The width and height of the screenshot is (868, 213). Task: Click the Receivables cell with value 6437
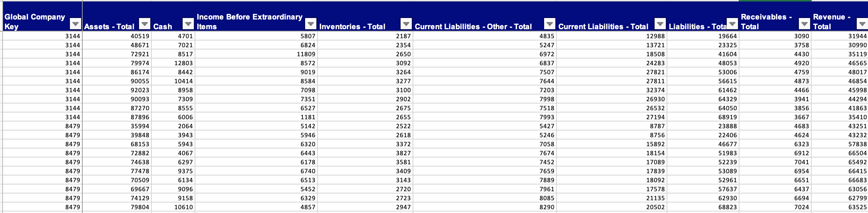[775, 189]
